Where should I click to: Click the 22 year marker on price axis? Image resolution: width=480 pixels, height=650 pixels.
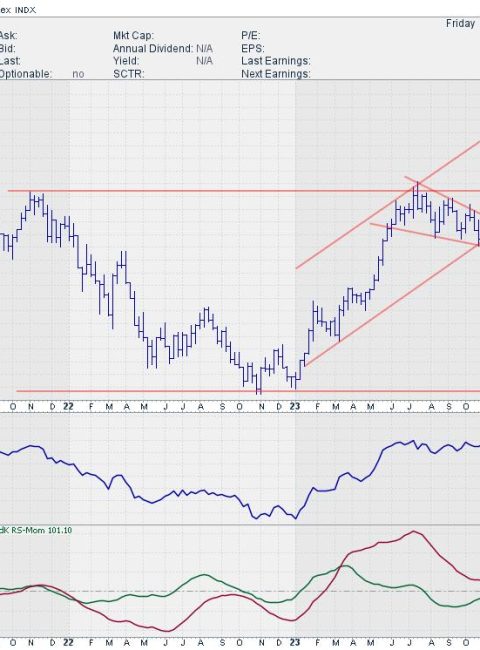[x=68, y=407]
